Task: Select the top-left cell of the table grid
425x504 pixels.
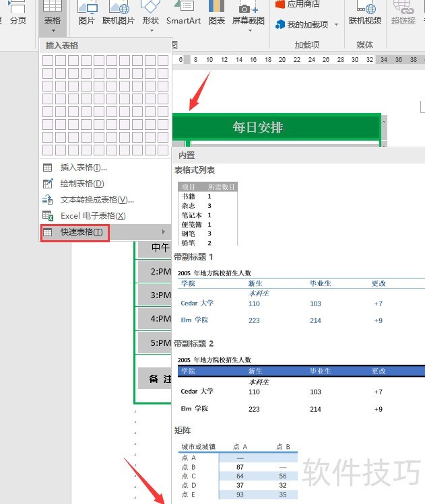Action: [x=48, y=61]
